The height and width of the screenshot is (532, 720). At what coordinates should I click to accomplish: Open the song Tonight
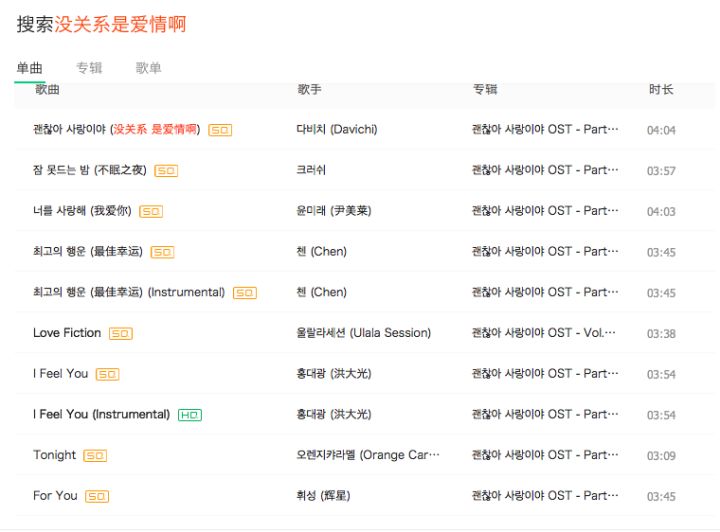(54, 455)
